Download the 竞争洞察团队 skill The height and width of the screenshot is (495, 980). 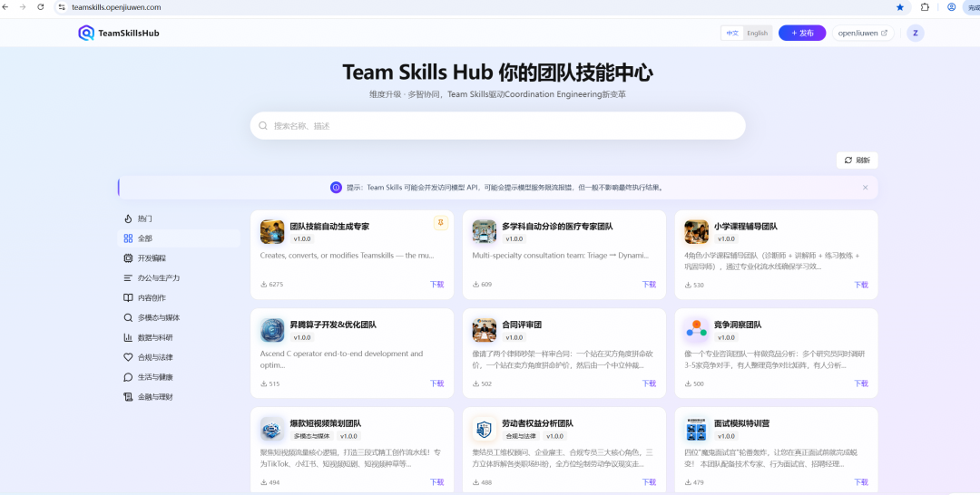(x=861, y=383)
